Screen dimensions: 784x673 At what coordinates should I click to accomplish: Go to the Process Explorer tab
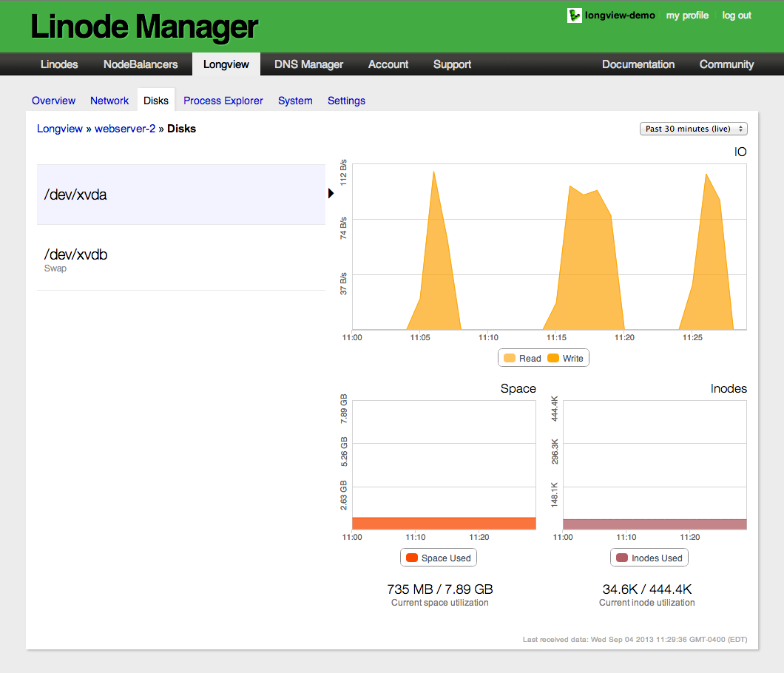click(x=223, y=101)
